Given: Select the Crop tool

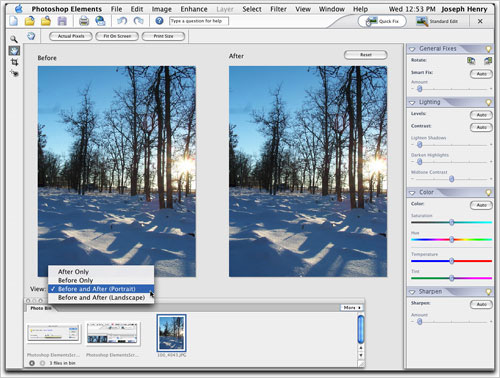Looking at the screenshot, I should tap(14, 62).
